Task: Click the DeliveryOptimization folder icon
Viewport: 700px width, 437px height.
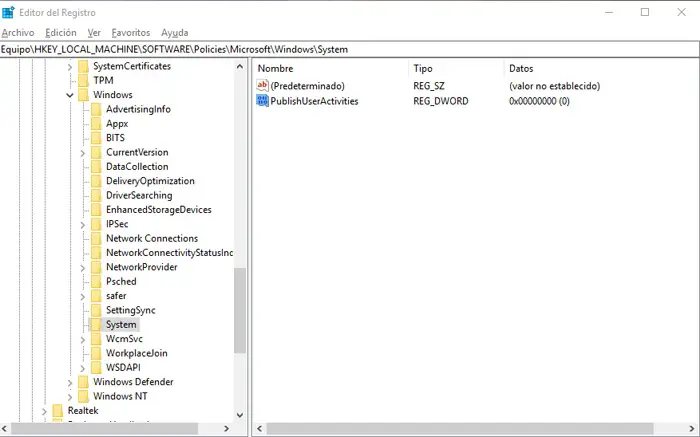Action: (96, 181)
